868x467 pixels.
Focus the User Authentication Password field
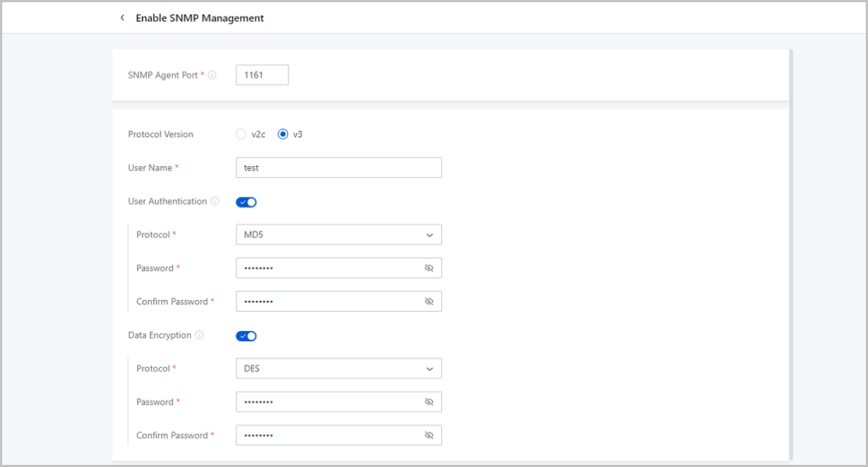tap(329, 268)
